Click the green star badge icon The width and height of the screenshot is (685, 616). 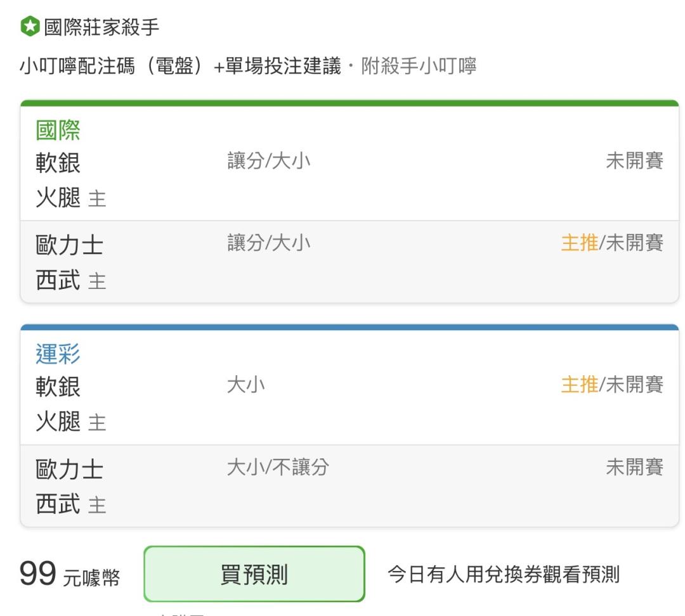[30, 26]
